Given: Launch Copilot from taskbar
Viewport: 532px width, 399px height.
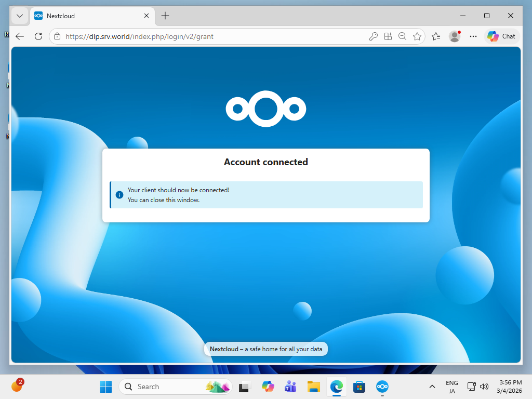Looking at the screenshot, I should tap(268, 387).
